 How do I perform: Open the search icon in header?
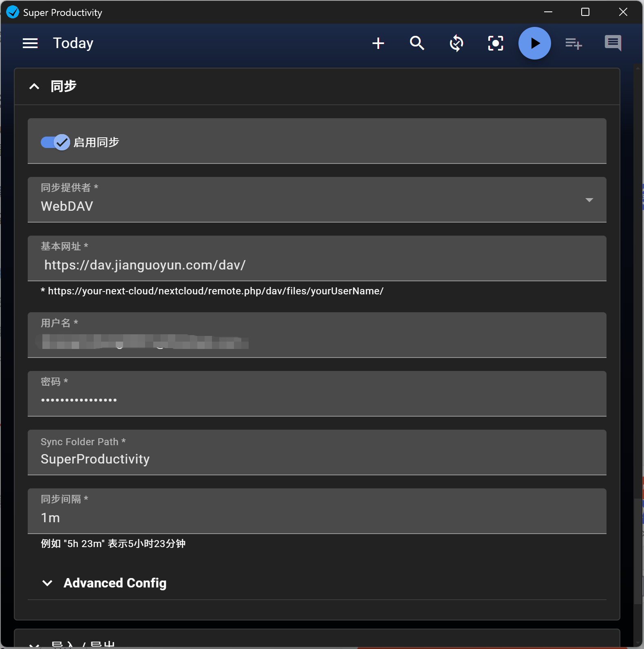pyautogui.click(x=417, y=43)
